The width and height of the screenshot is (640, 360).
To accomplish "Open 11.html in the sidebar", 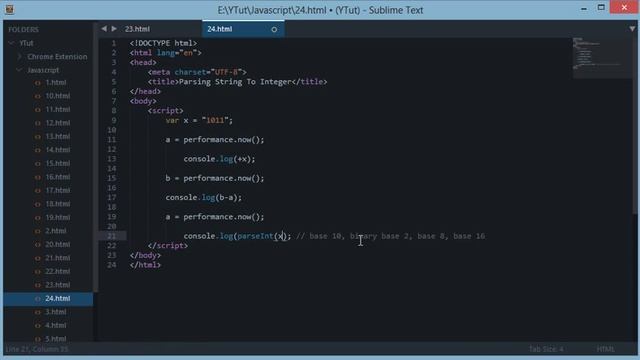I will pyautogui.click(x=58, y=109).
